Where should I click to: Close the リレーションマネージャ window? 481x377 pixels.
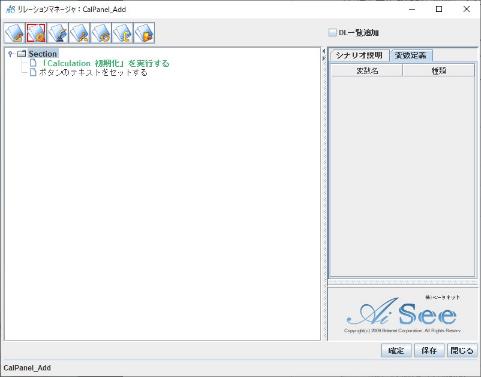[x=467, y=9]
